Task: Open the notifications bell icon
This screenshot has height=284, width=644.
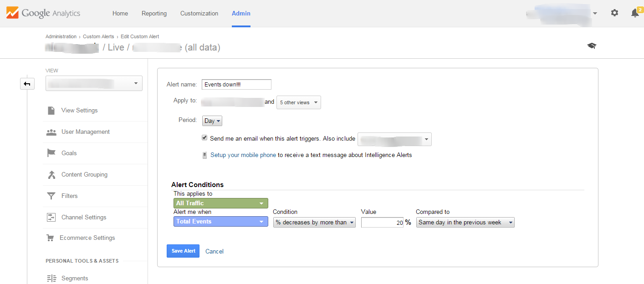Action: click(634, 13)
